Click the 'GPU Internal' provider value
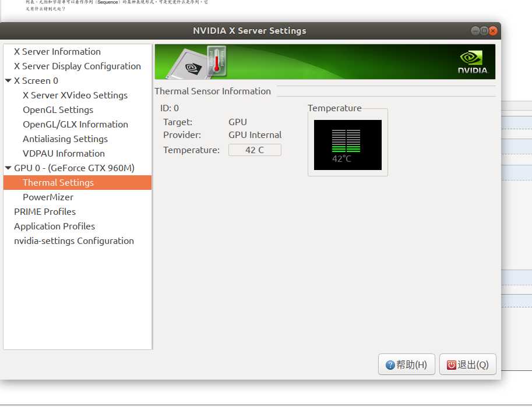This screenshot has height=407, width=532. tap(255, 135)
